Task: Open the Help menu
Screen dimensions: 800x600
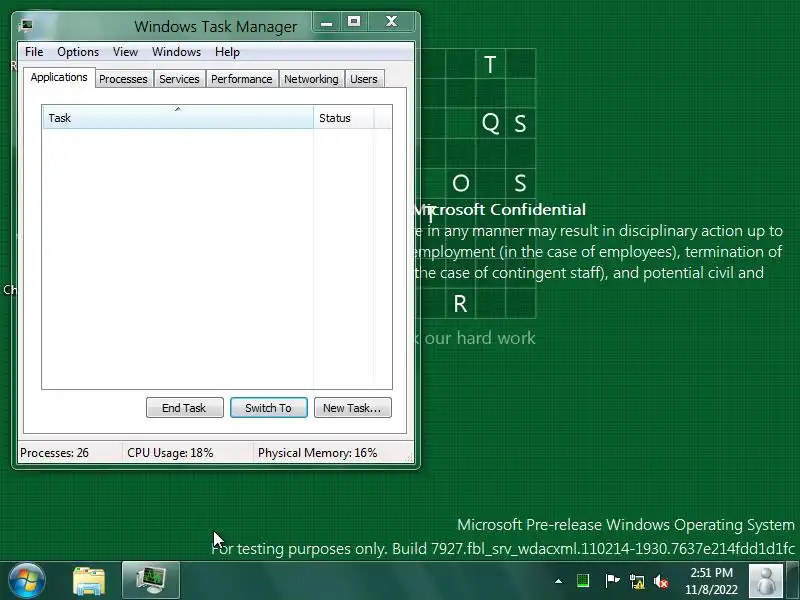Action: pyautogui.click(x=227, y=52)
